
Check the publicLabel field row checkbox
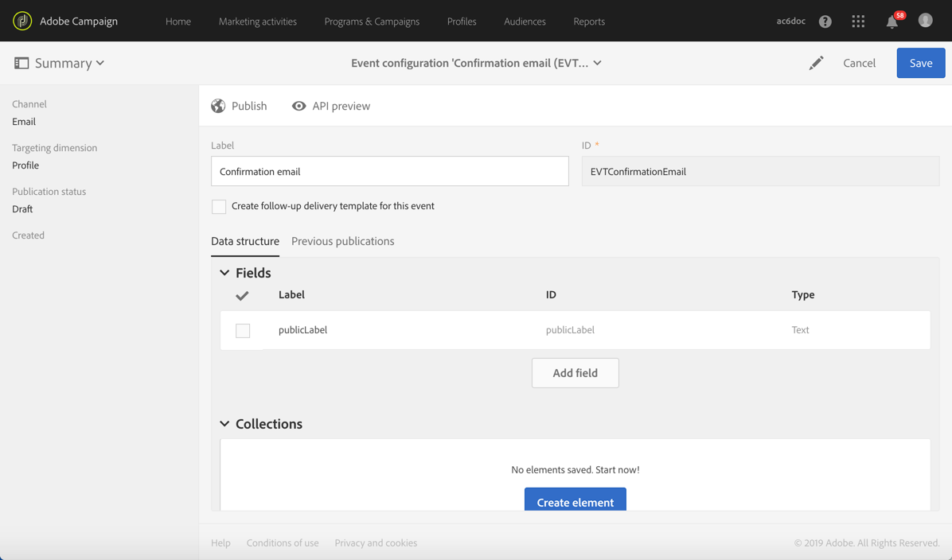243,330
